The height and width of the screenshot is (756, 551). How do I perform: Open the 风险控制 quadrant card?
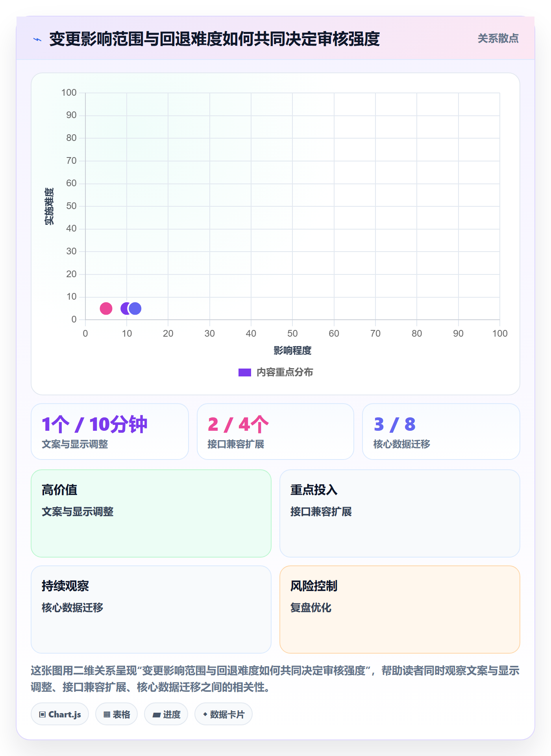pos(400,610)
